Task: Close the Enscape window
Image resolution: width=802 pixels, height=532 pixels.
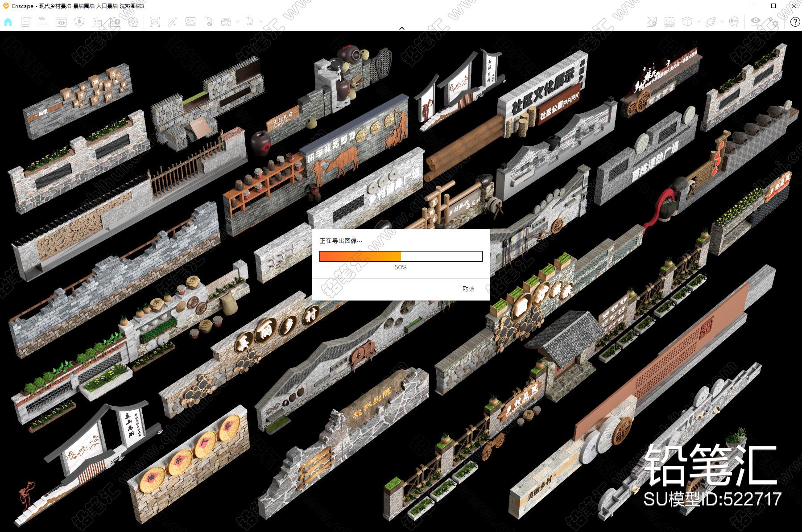Action: (794, 6)
